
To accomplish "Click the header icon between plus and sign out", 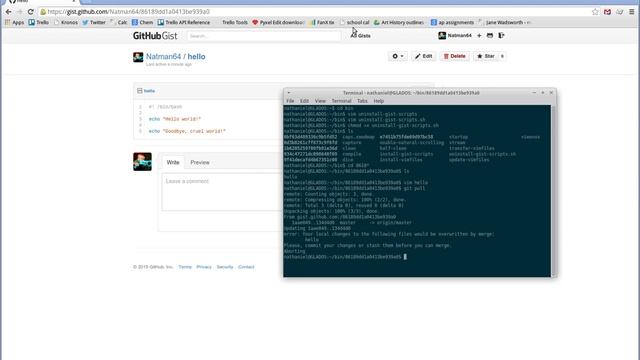I will point(490,36).
